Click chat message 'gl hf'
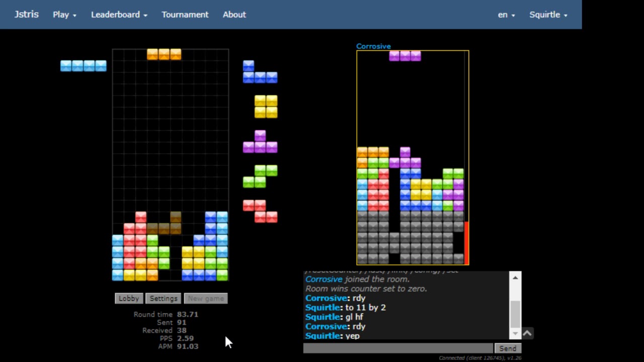644x362 pixels. [354, 317]
